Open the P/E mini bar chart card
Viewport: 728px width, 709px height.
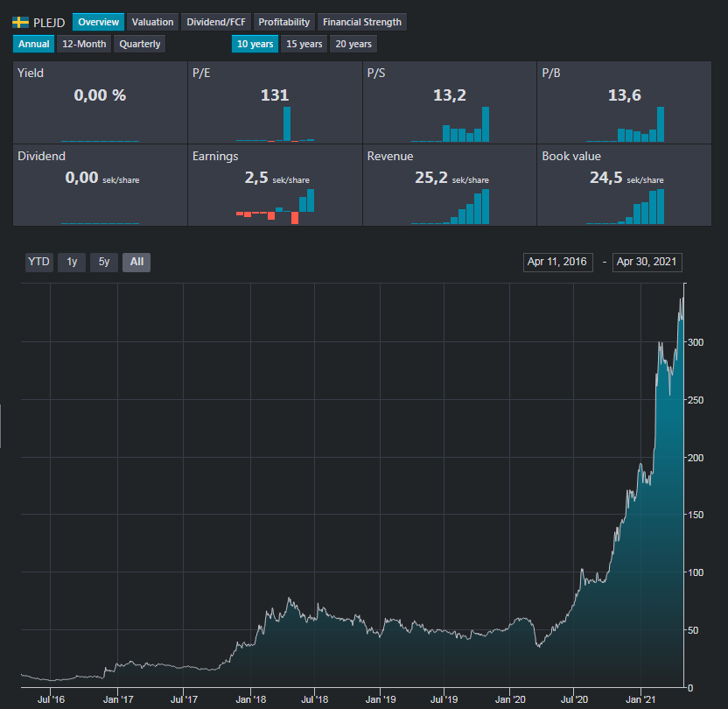pyautogui.click(x=275, y=102)
